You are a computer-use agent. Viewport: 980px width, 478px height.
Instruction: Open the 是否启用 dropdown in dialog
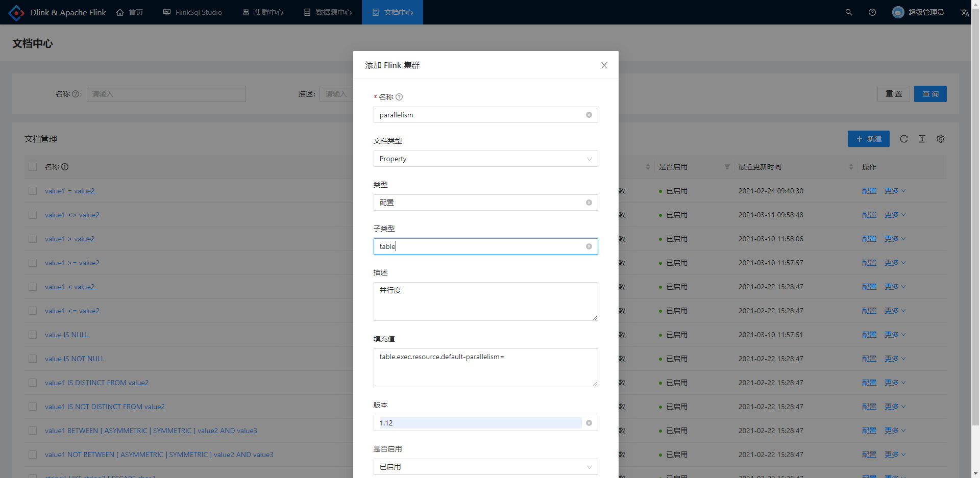coord(485,467)
